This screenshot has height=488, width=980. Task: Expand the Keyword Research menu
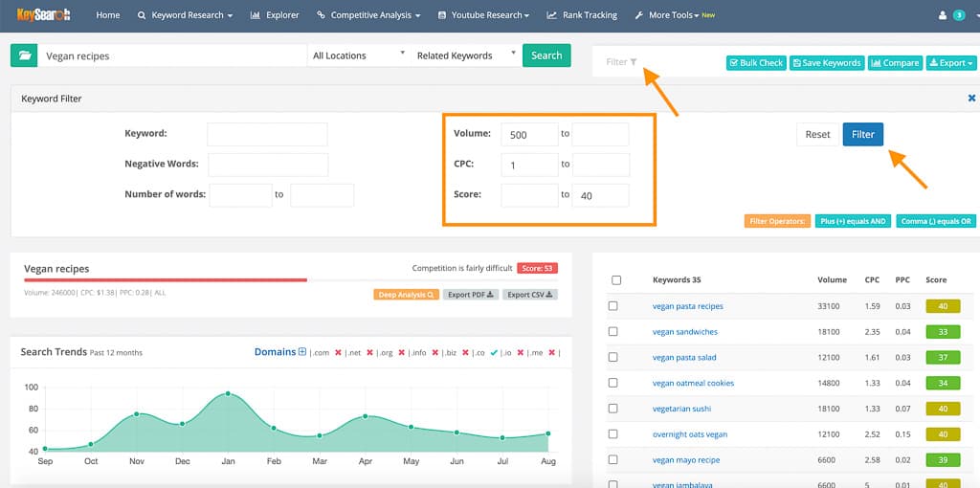tap(185, 15)
